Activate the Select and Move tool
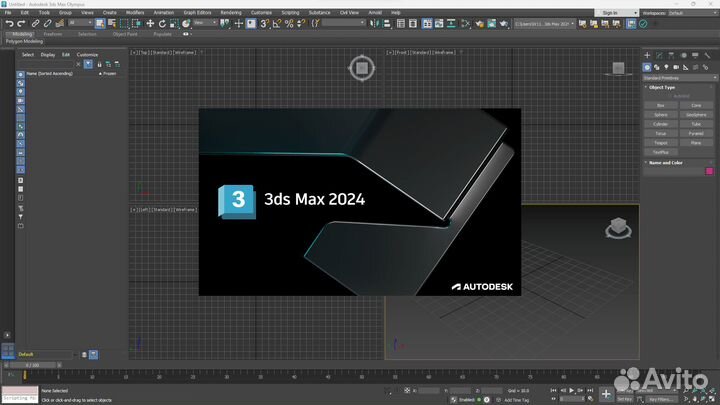Image resolution: width=720 pixels, height=405 pixels. point(150,23)
